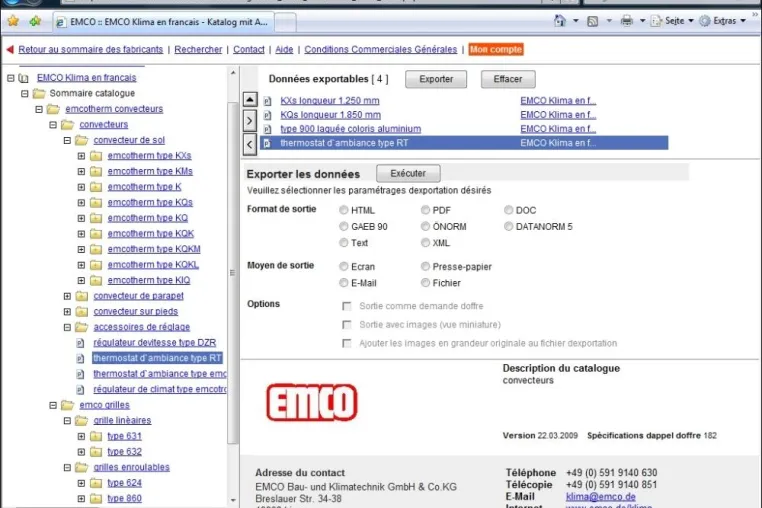Expand the emcotherm type KXs folder
This screenshot has height=508, width=762.
pos(81,156)
